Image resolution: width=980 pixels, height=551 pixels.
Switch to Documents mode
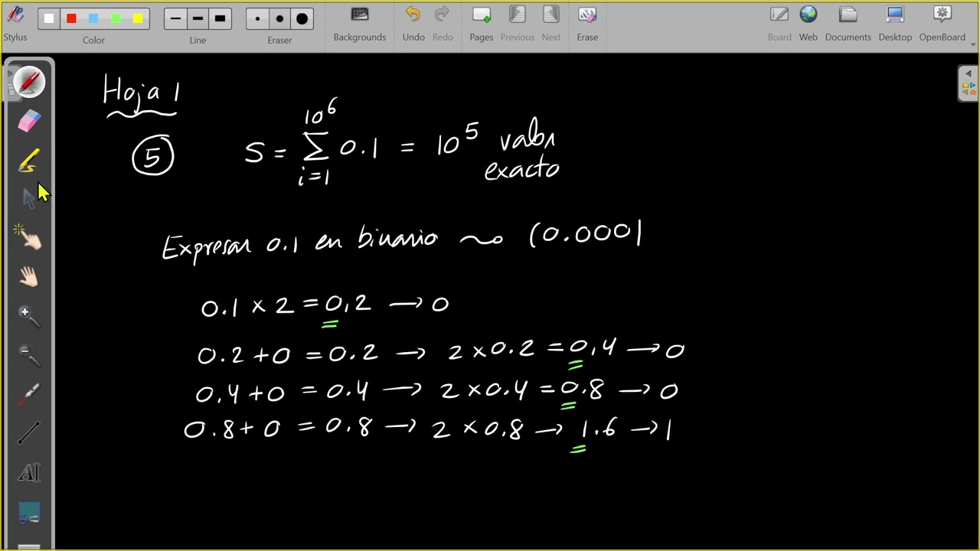[848, 23]
